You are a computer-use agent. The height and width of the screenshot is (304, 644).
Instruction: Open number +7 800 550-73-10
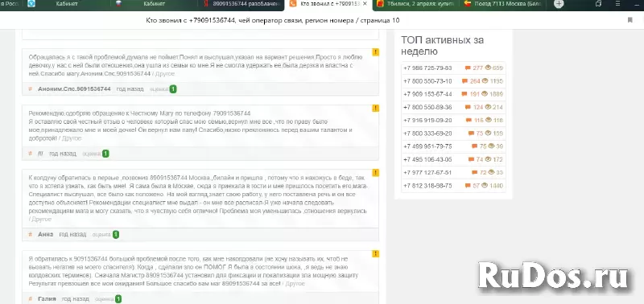click(x=427, y=81)
